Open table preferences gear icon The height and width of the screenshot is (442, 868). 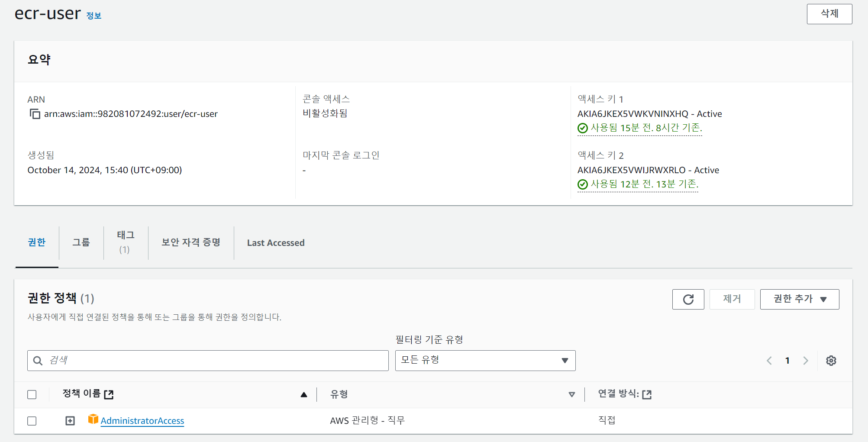pyautogui.click(x=831, y=361)
